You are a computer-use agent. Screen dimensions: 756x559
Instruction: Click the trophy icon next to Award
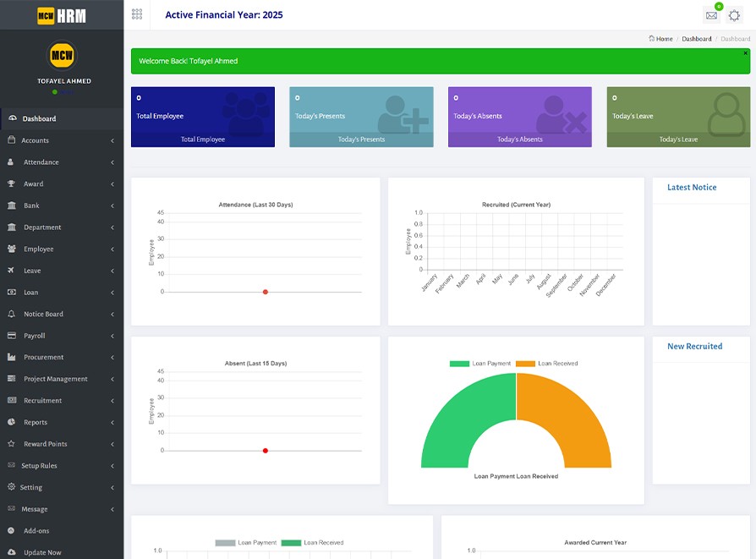pos(11,184)
